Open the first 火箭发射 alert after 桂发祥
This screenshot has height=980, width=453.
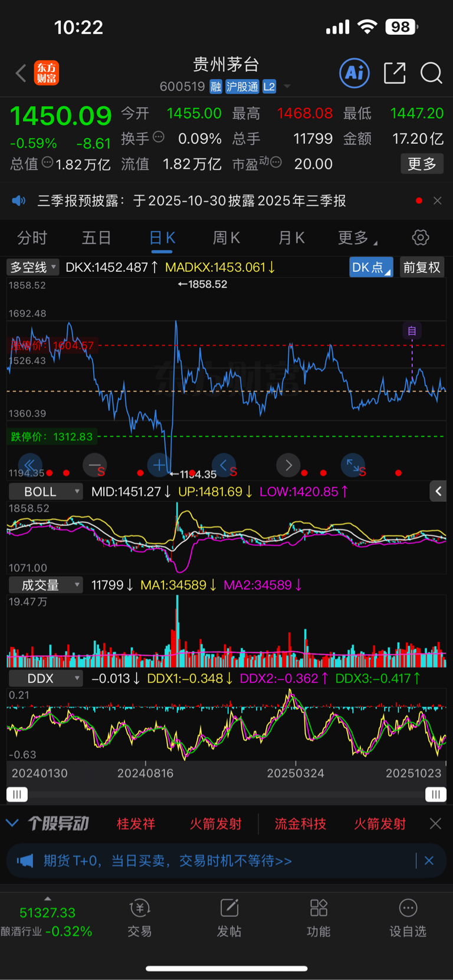tap(216, 824)
